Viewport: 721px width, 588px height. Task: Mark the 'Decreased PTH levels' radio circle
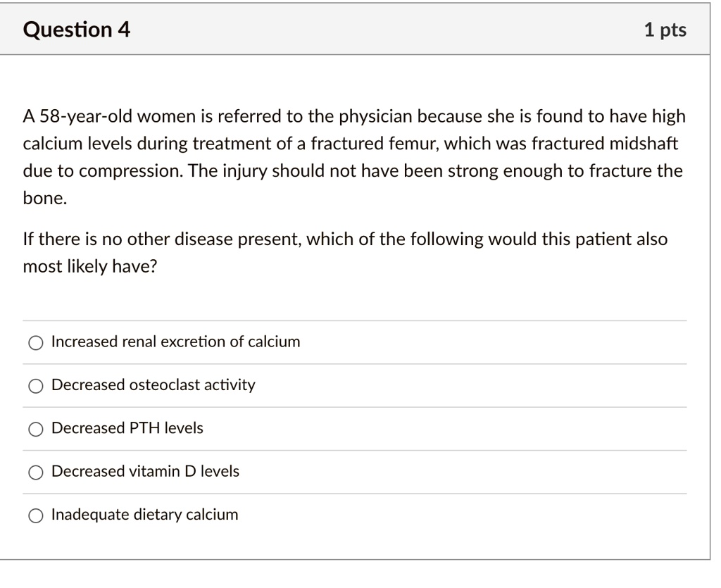pyautogui.click(x=36, y=429)
